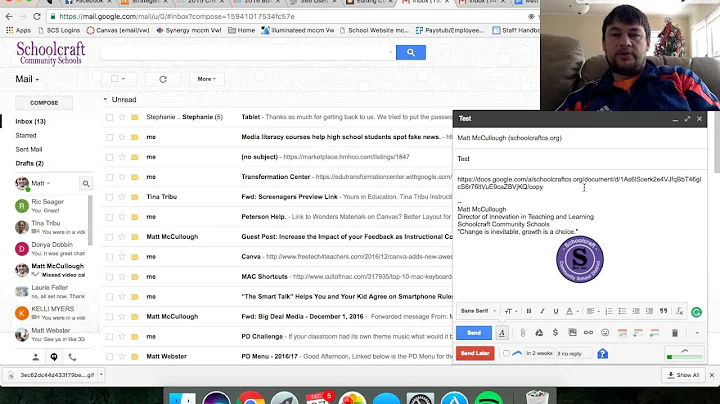Select the Guest Post email checkbox
The width and height of the screenshot is (720, 404).
tap(109, 237)
